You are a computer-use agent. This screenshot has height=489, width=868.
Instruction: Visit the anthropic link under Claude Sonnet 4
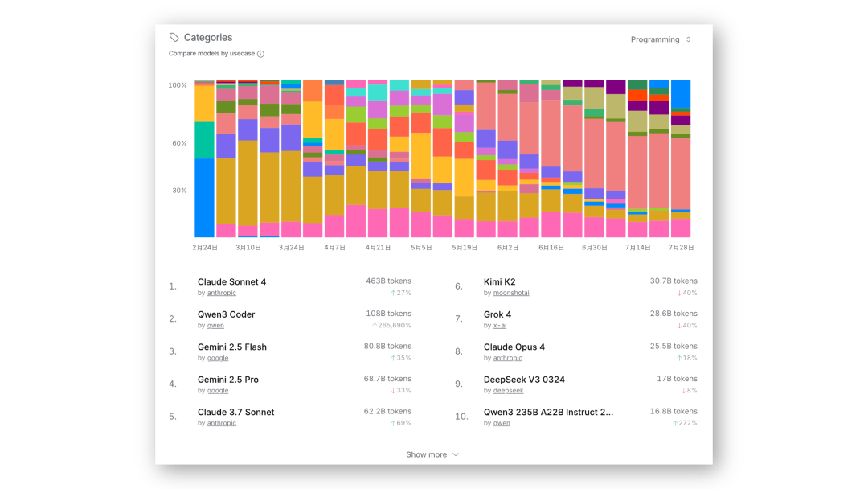click(222, 293)
